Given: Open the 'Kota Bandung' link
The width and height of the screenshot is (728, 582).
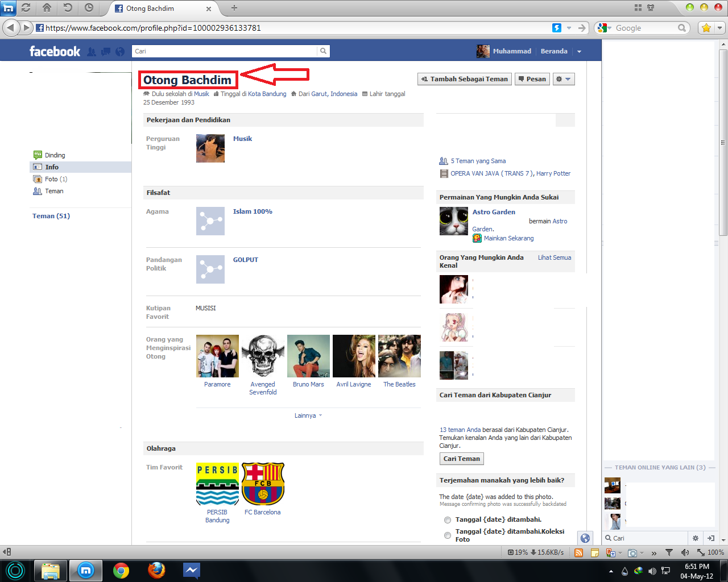Looking at the screenshot, I should pos(267,94).
